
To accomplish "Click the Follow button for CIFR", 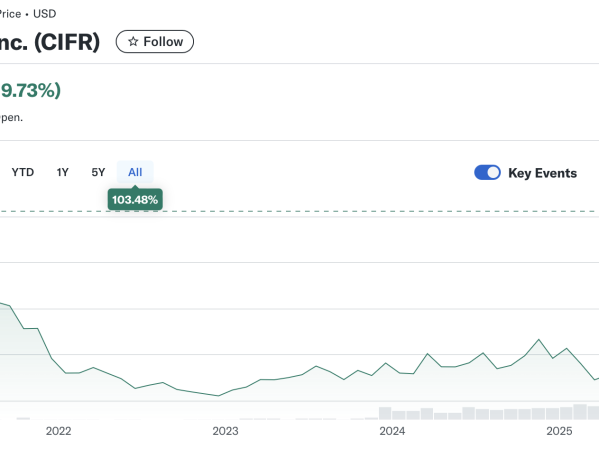I will (x=155, y=42).
